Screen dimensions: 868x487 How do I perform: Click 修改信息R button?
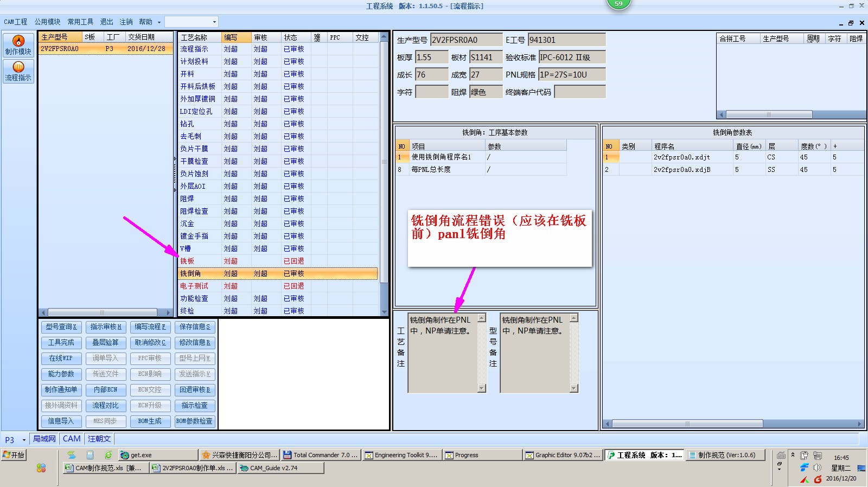(x=195, y=342)
